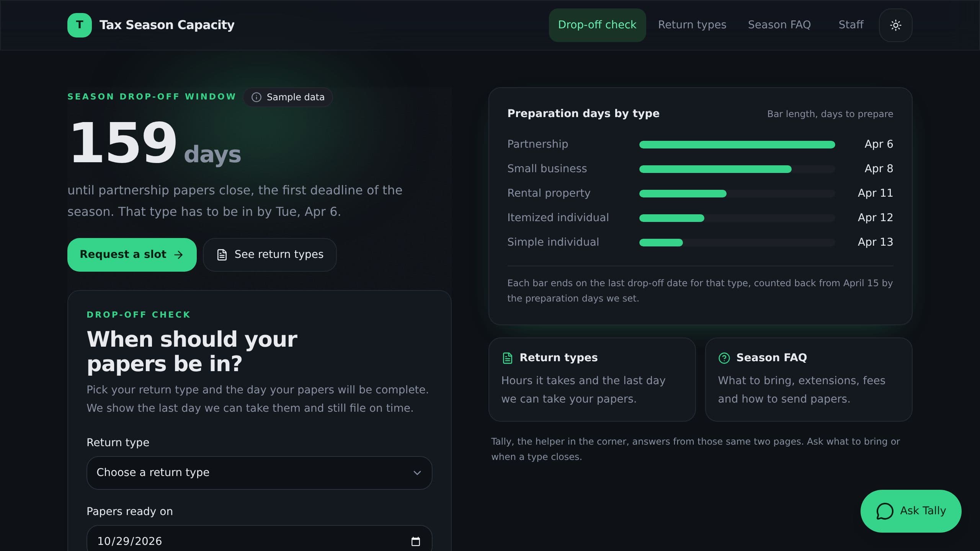Click the document icon beside See return types
The height and width of the screenshot is (551, 980).
coord(222,255)
